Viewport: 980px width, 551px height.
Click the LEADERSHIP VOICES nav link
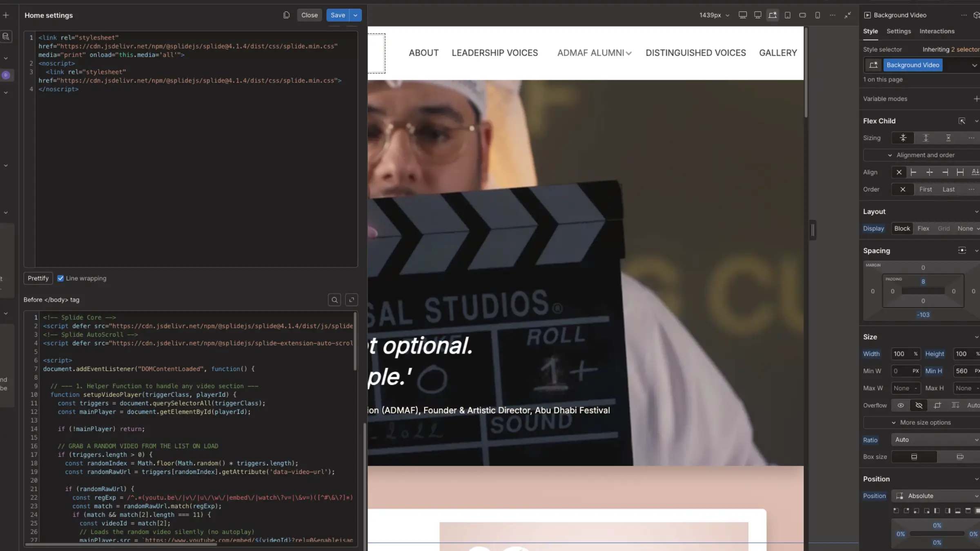tap(494, 53)
